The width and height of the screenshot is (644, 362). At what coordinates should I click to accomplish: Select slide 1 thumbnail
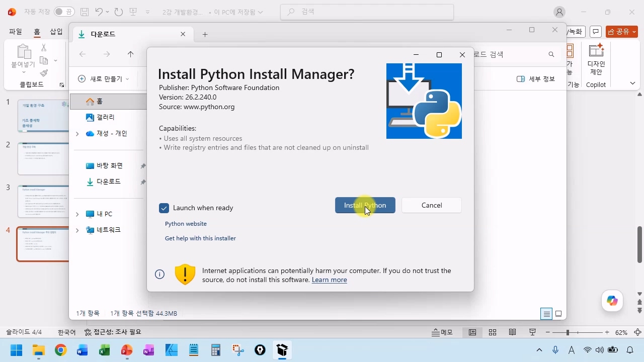click(x=43, y=116)
